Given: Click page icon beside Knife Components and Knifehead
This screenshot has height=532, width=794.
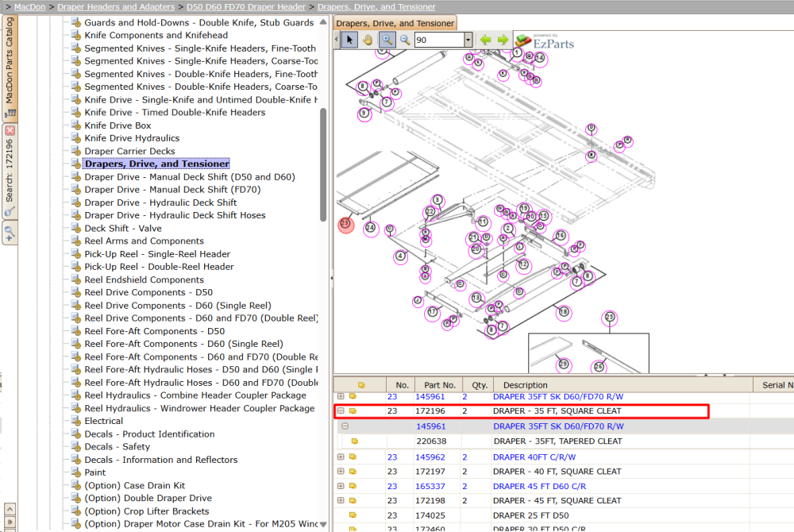Looking at the screenshot, I should point(76,35).
